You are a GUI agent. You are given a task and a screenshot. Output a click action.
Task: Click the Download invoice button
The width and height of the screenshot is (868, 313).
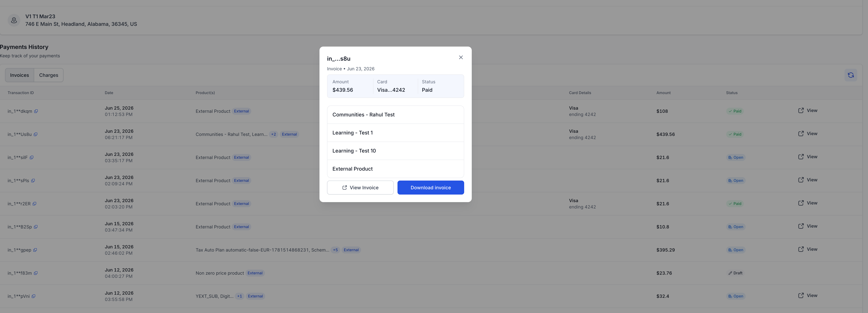coord(430,187)
